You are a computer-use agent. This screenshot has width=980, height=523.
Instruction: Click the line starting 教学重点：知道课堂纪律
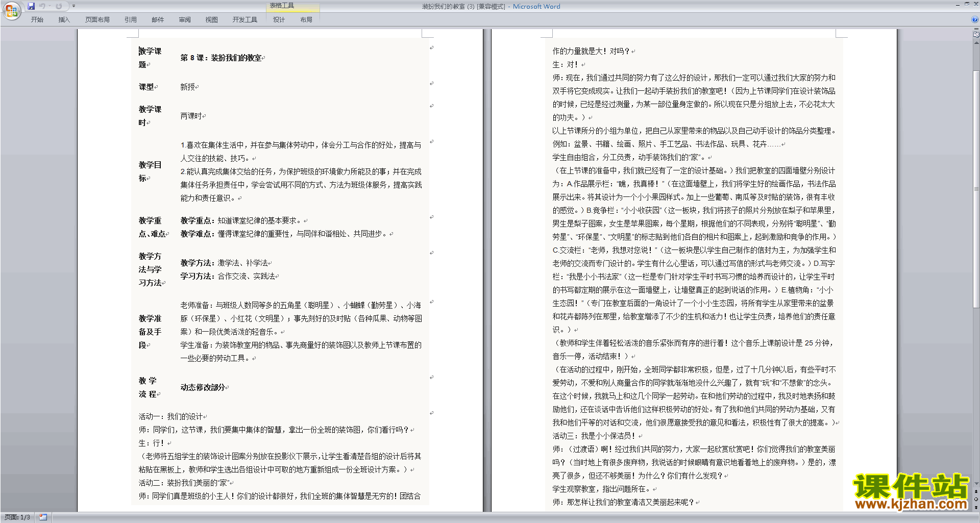coord(241,220)
